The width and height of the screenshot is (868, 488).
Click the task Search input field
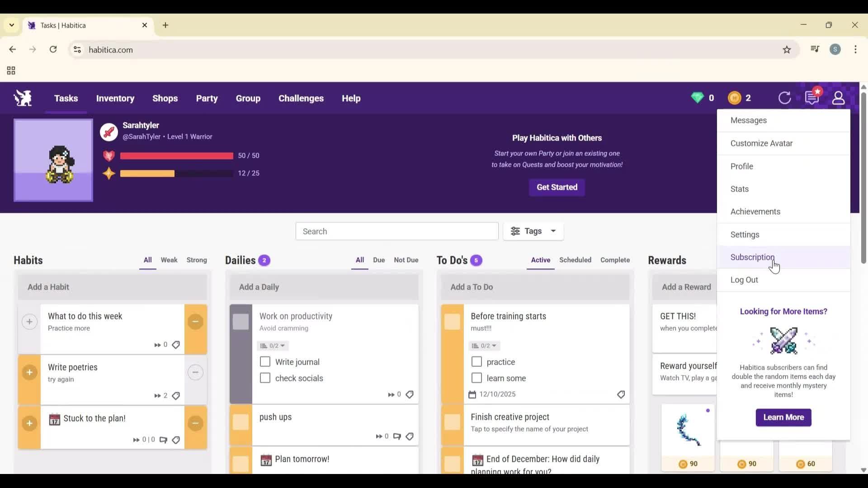[x=397, y=231]
